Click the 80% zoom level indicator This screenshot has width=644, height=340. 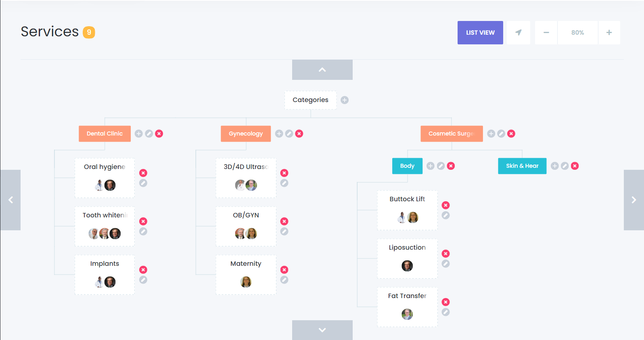point(577,33)
